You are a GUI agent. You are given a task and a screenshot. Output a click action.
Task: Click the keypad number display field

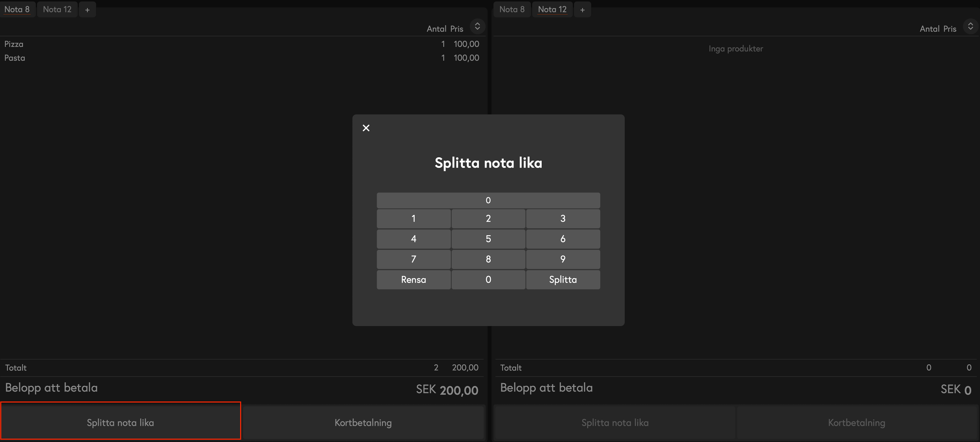[488, 200]
